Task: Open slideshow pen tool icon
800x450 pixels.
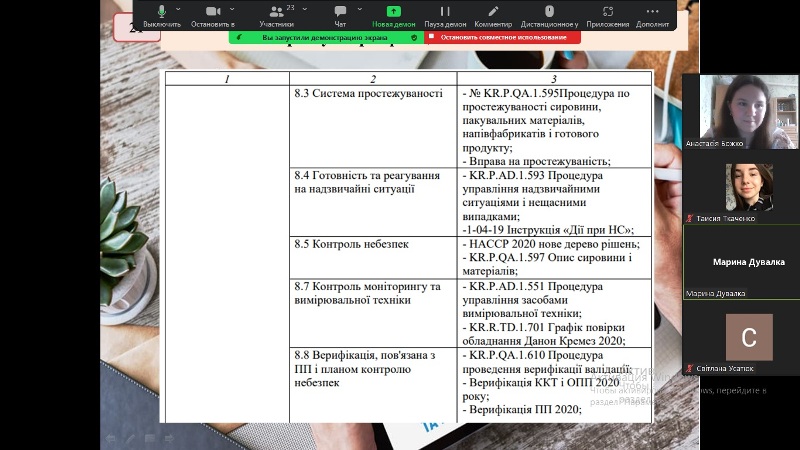Action: (130, 438)
